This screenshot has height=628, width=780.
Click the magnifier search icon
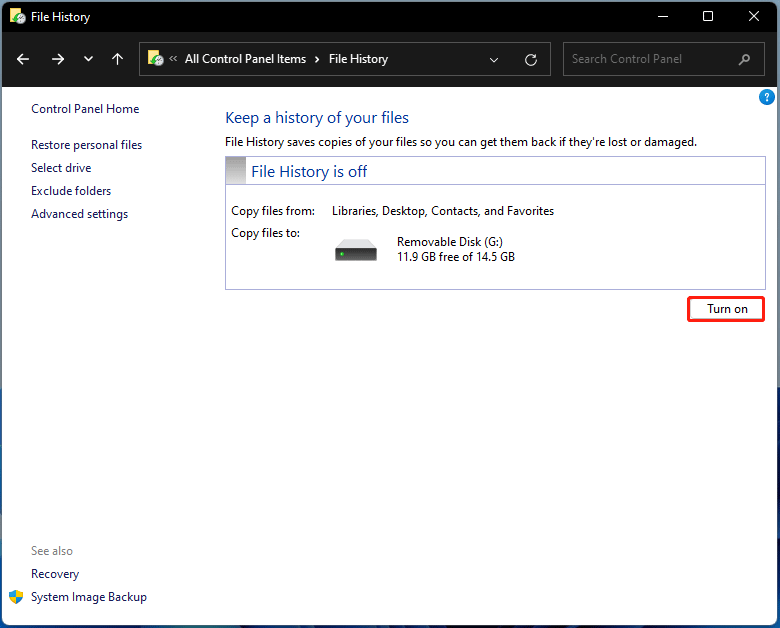tap(744, 59)
